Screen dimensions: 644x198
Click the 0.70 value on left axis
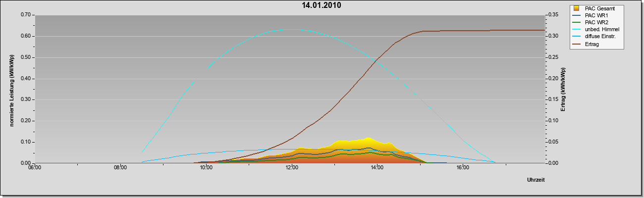26,15
